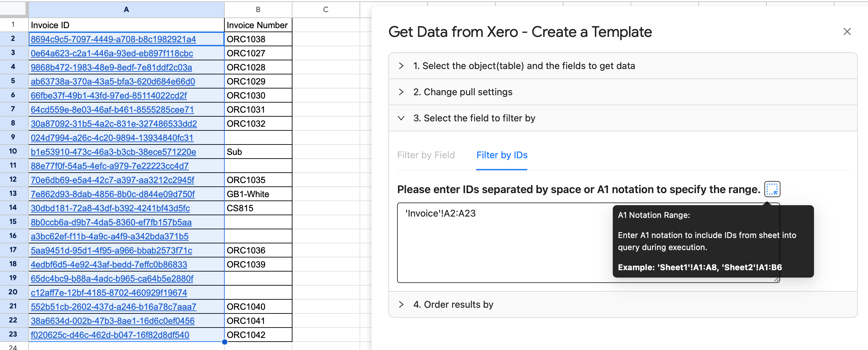
Task: Open invoice link 0e64a623-c2a1-446a-93ed-eb897f118cbc
Action: click(112, 53)
